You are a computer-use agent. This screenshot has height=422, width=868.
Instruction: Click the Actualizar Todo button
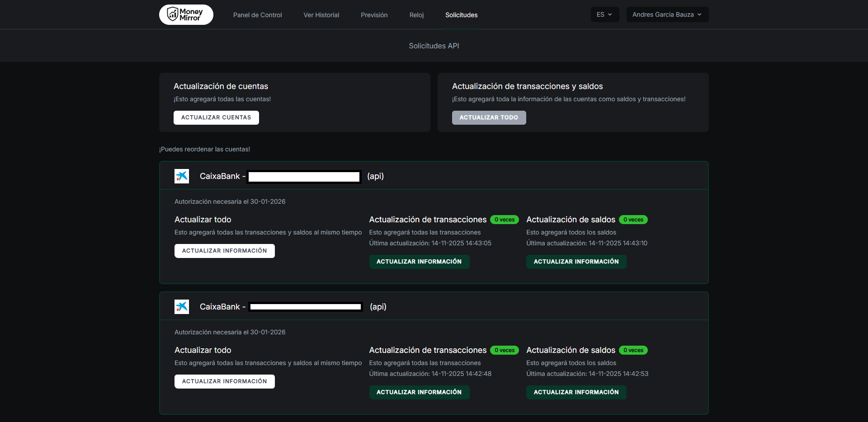489,117
